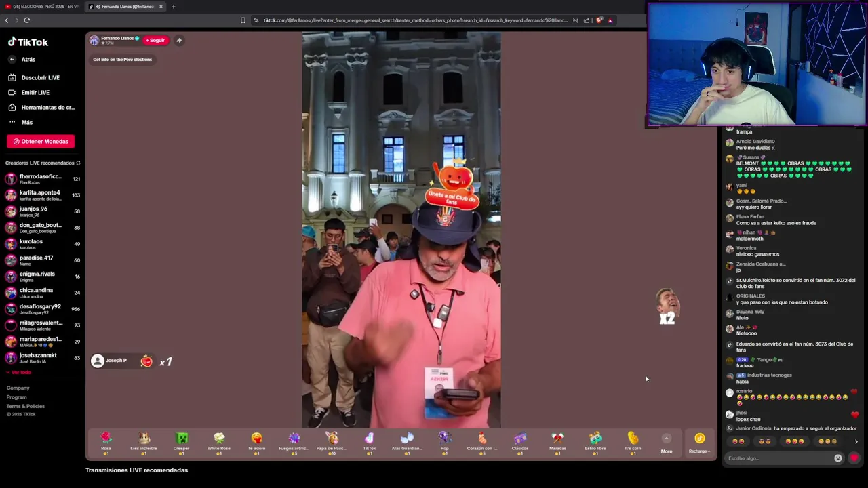Click the share arrow next to Seguir
Screen dimensions: 868x488
[x=179, y=41]
